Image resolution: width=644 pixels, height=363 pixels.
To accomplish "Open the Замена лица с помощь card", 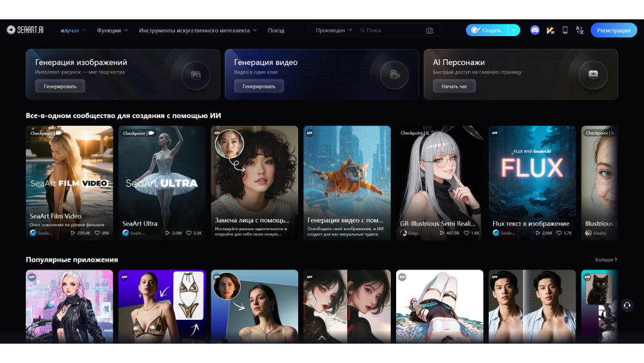I will pos(254,183).
